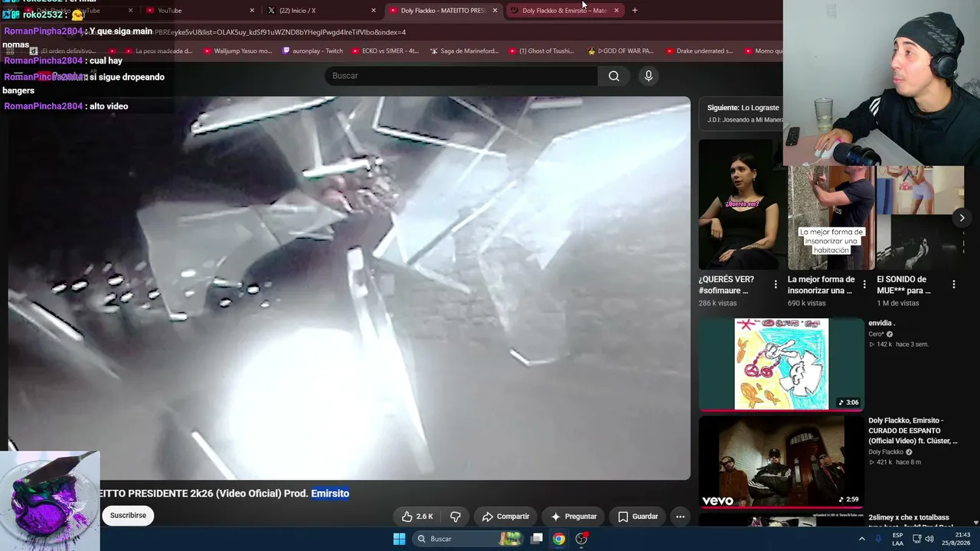Dislike the video with thumbs-down icon
Image resolution: width=980 pixels, height=551 pixels.
455,517
